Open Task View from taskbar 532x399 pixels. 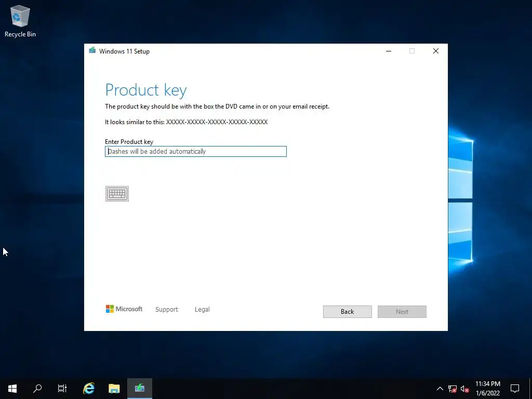[x=62, y=389]
